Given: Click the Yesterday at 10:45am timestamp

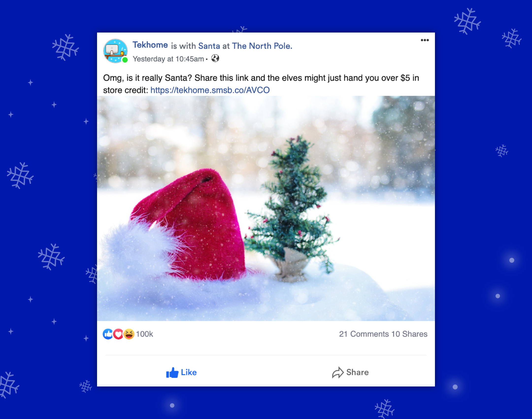Looking at the screenshot, I should [x=168, y=59].
